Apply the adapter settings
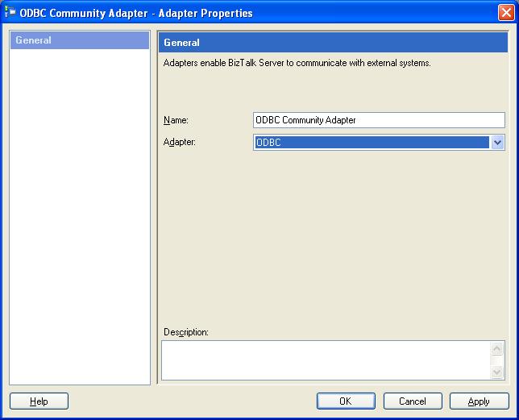 point(479,401)
